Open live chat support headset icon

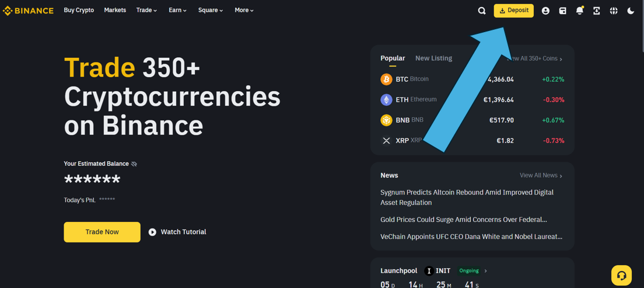(621, 275)
